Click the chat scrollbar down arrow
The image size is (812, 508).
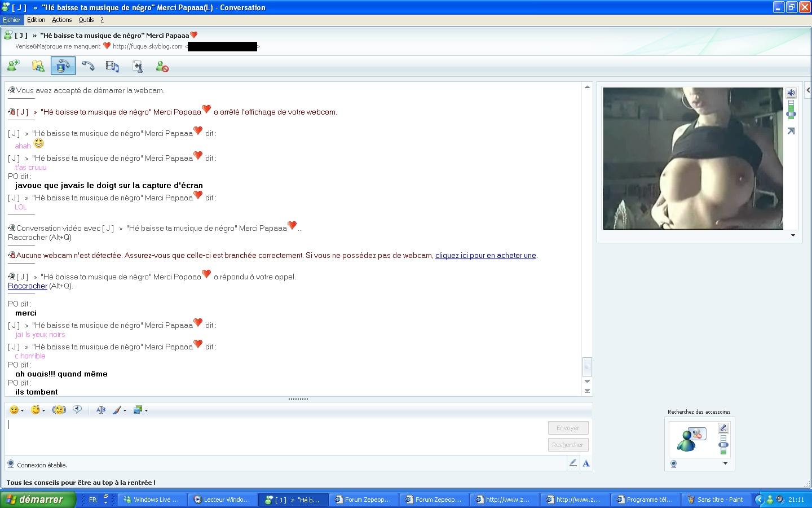point(587,382)
